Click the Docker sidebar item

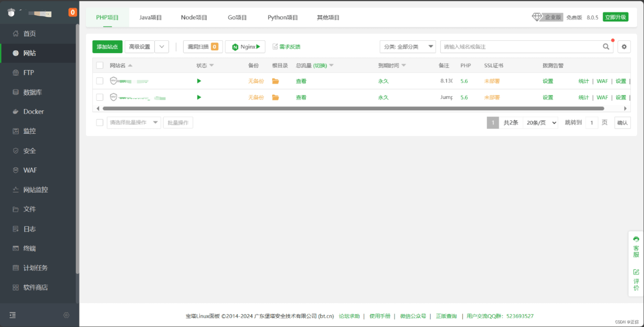(34, 112)
